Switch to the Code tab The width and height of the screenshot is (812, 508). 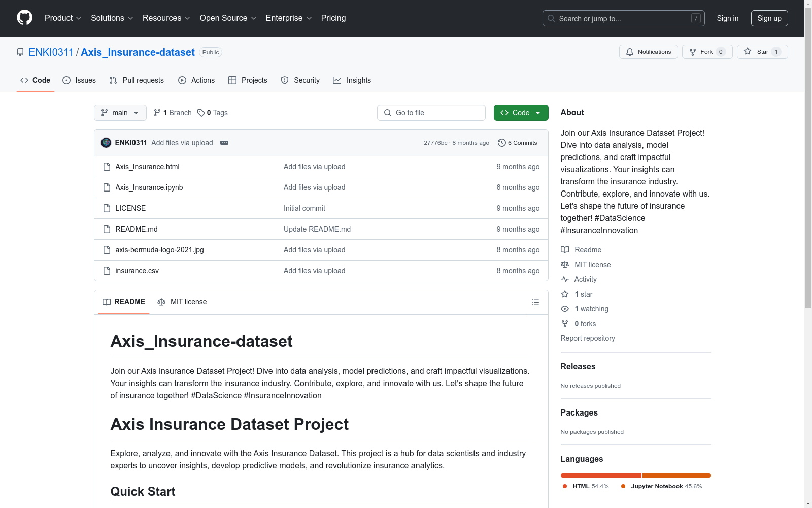point(36,80)
